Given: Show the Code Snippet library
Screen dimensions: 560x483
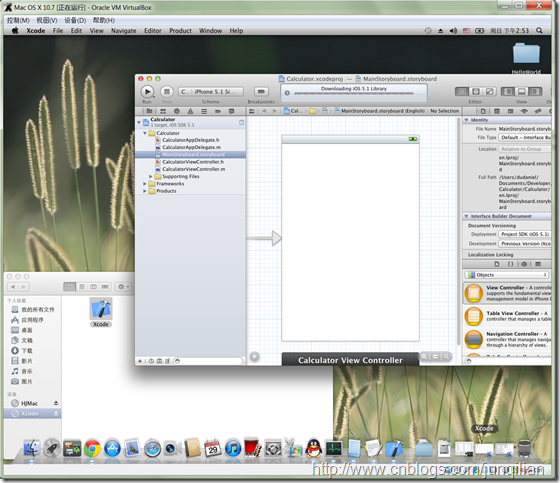Looking at the screenshot, I should [x=510, y=264].
